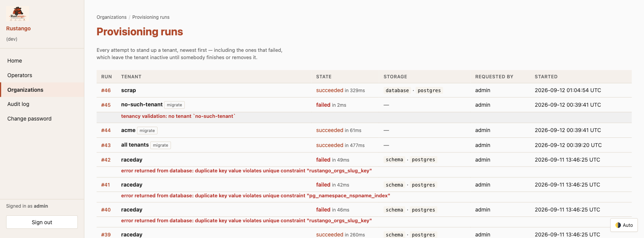
Task: Click raceday tenant in run #41
Action: tap(131, 185)
